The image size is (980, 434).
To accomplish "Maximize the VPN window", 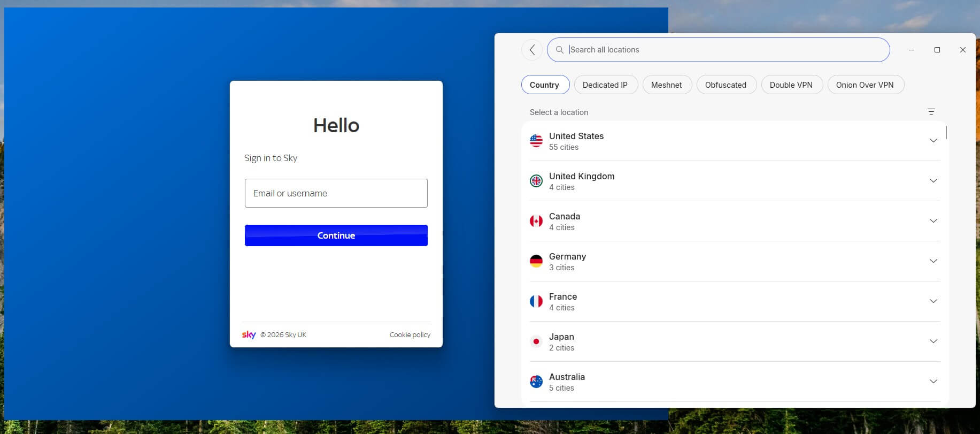I will pyautogui.click(x=937, y=50).
